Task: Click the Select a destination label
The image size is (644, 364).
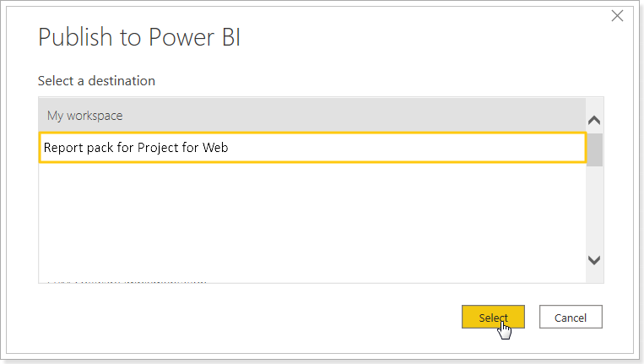Action: point(96,81)
